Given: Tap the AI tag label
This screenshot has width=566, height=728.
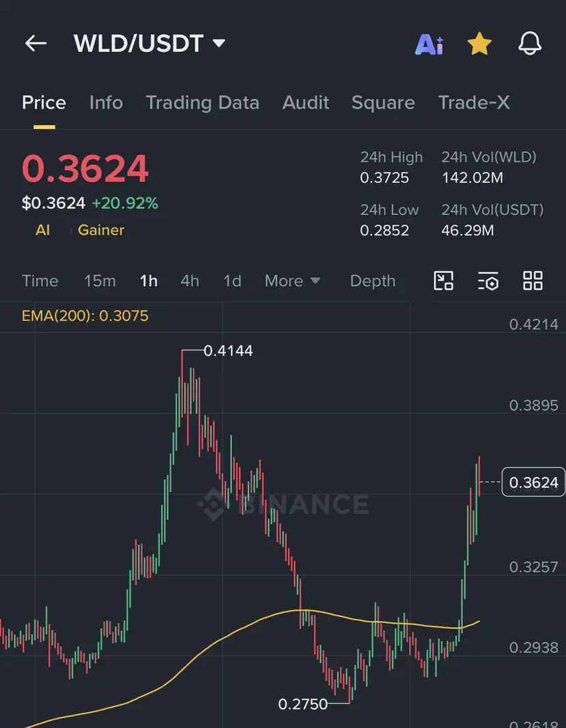Looking at the screenshot, I should click(43, 230).
